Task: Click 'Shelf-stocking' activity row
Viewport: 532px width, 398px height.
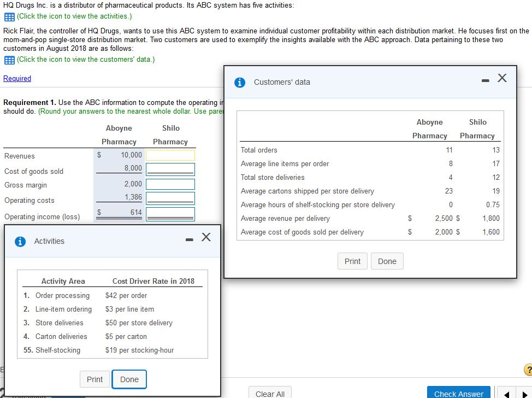Action: pos(58,350)
